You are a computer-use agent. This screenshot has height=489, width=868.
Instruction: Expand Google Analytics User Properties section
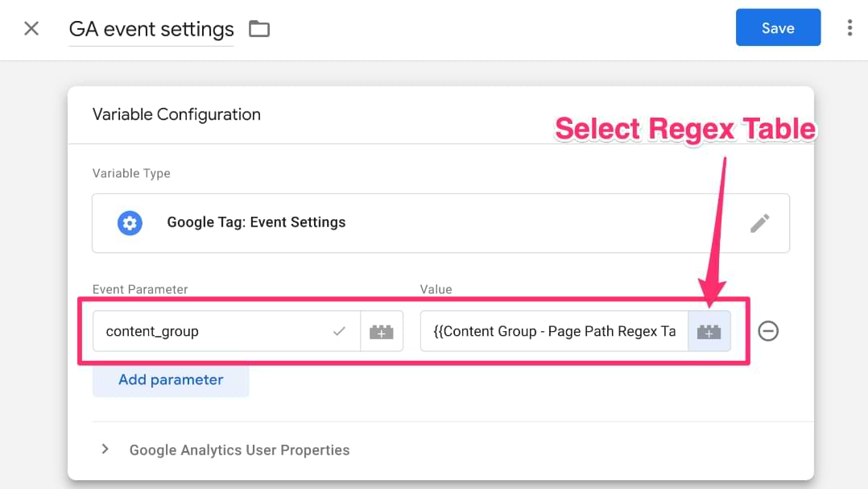click(105, 450)
